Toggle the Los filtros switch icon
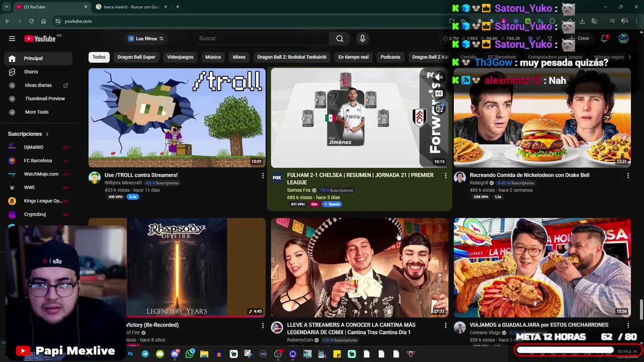The height and width of the screenshot is (362, 644). coord(161,39)
